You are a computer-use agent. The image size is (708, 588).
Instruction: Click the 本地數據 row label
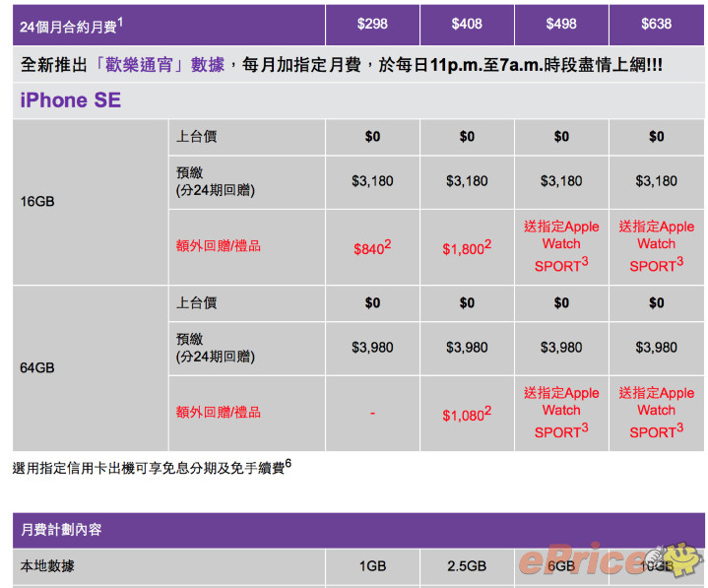[x=47, y=566]
